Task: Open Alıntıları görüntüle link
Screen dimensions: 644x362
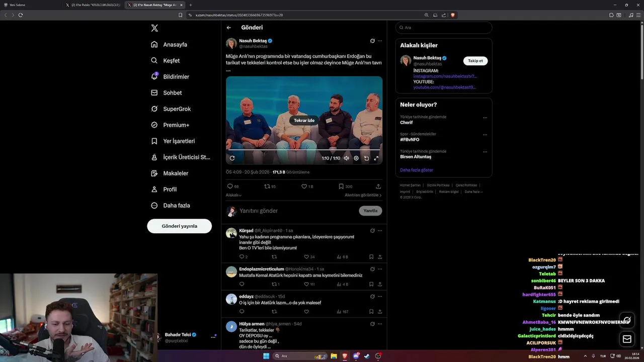Action: click(363, 195)
